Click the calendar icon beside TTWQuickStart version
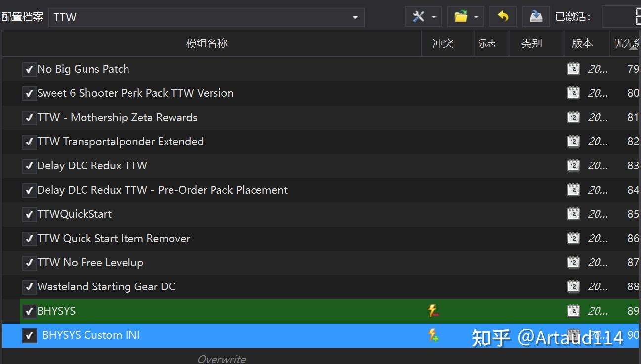Image resolution: width=641 pixels, height=364 pixels. 573,214
